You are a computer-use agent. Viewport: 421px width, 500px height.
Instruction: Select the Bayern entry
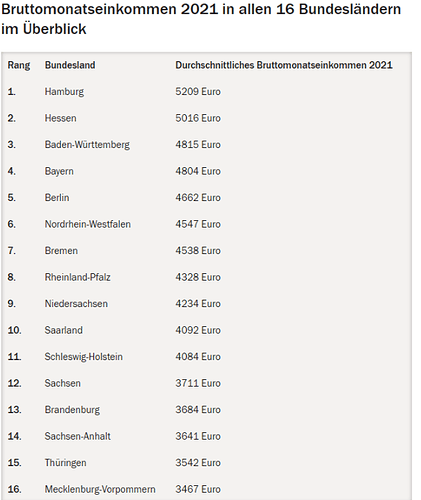pos(59,171)
